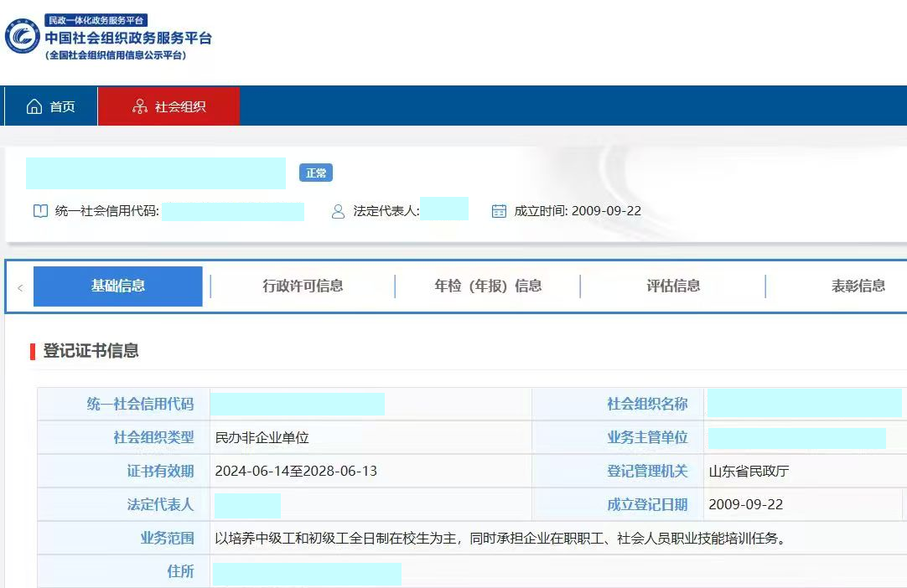Open the 社会组织 navigation item

(x=168, y=106)
